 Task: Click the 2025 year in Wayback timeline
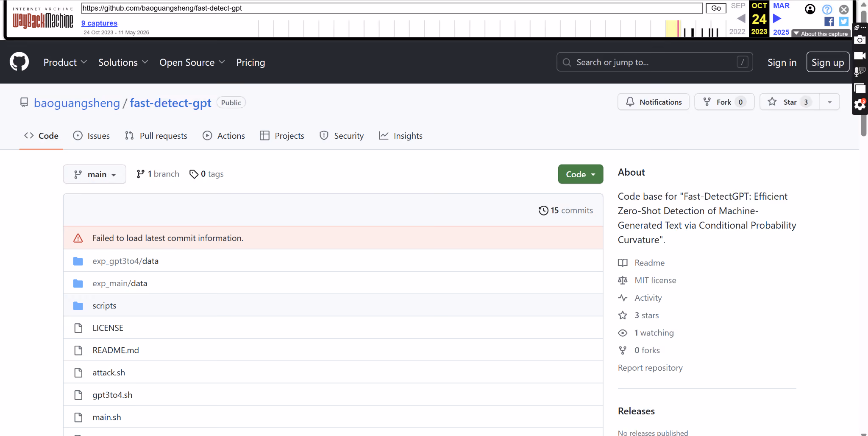(781, 32)
